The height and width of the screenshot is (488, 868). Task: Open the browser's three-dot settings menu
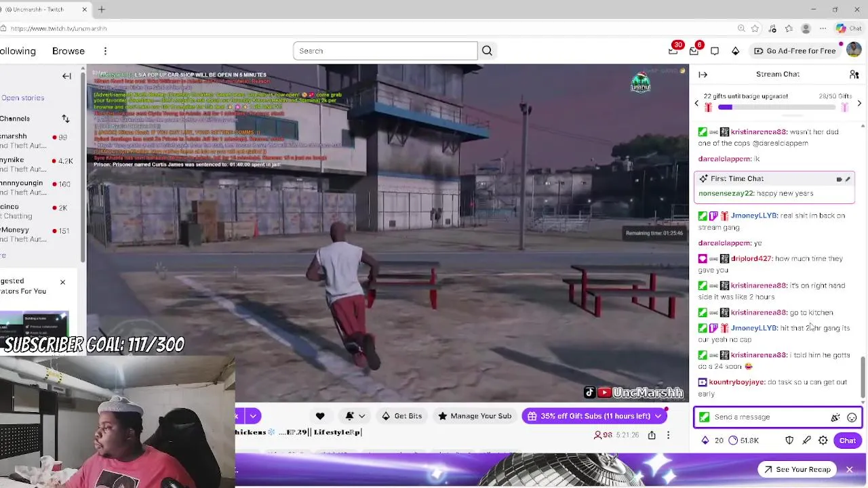click(823, 28)
